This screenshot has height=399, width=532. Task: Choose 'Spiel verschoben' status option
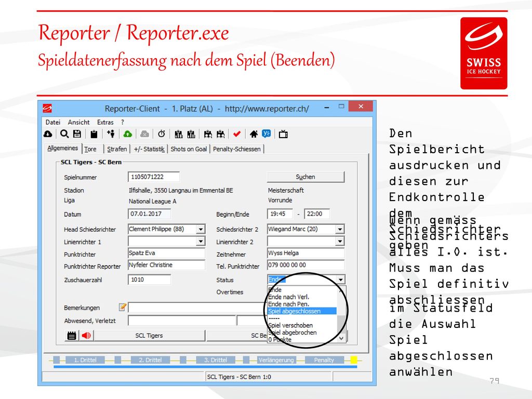point(302,325)
